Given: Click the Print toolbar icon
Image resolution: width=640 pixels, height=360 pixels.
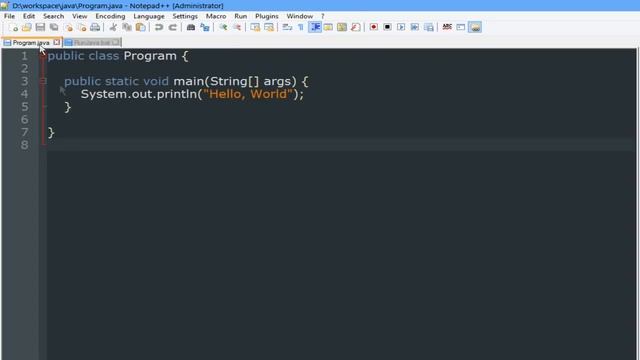Looking at the screenshot, I should click(95, 27).
